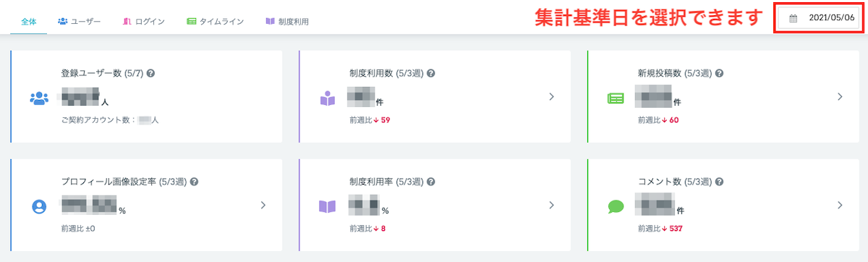Click help icon beside 登録ユーザー数
The image size is (868, 262).
tap(150, 73)
